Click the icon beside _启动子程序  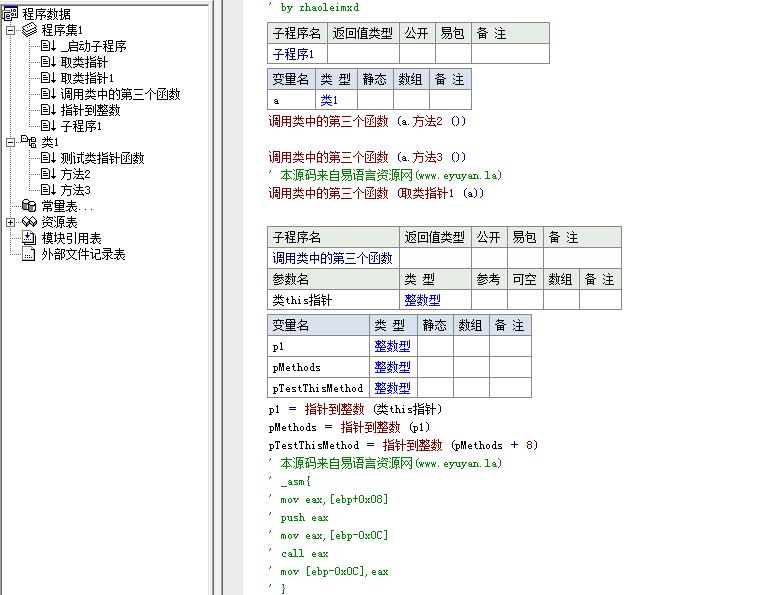tap(48, 46)
